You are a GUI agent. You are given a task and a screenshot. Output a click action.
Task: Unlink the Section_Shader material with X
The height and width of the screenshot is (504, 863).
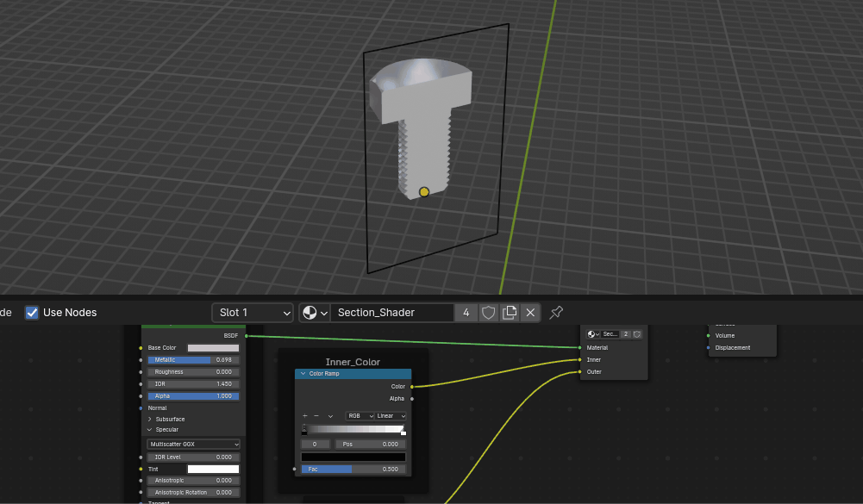530,313
